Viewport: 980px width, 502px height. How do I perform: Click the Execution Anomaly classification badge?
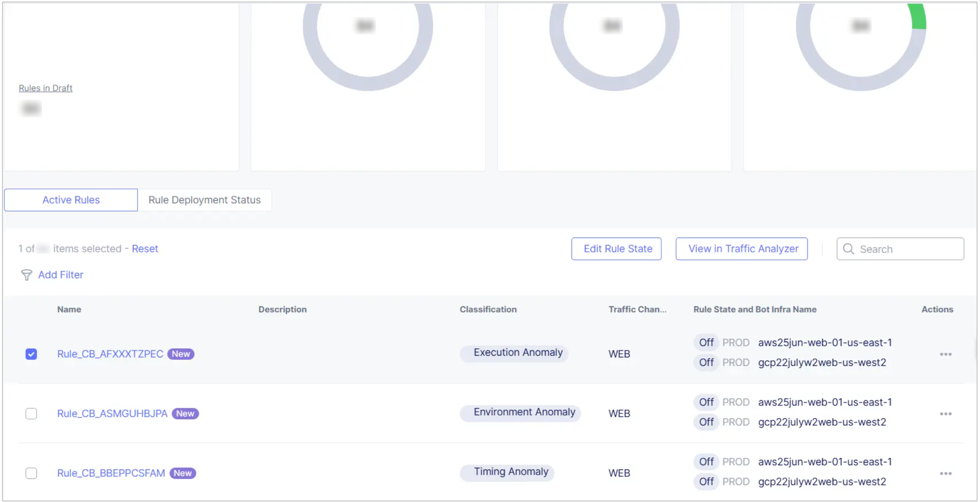coord(514,352)
